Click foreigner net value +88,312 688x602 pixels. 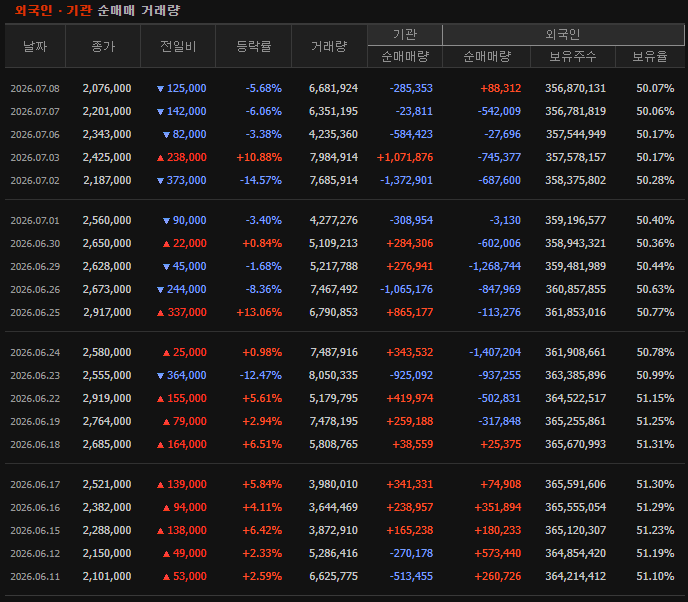[501, 88]
